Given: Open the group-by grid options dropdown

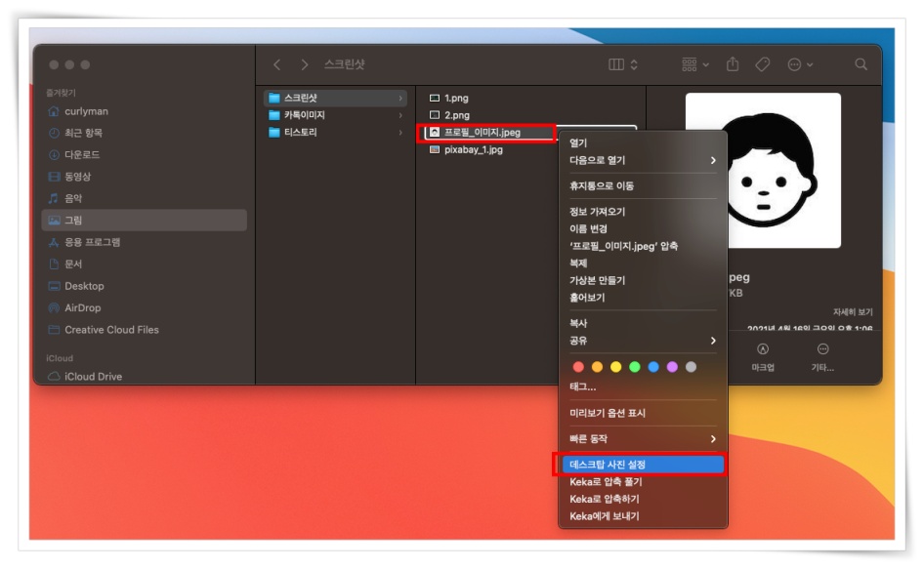Looking at the screenshot, I should [x=695, y=64].
